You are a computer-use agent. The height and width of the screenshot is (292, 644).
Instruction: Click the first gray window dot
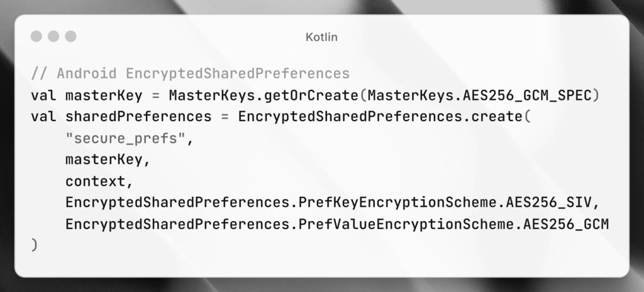36,36
